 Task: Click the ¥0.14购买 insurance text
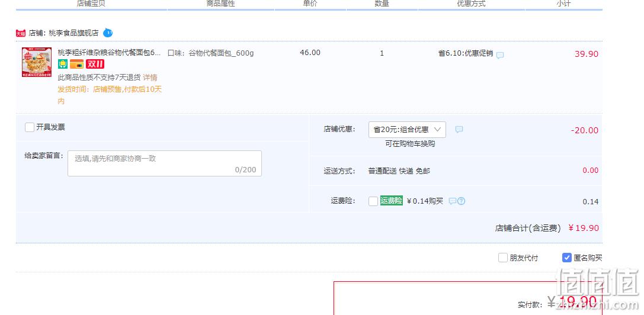click(425, 201)
